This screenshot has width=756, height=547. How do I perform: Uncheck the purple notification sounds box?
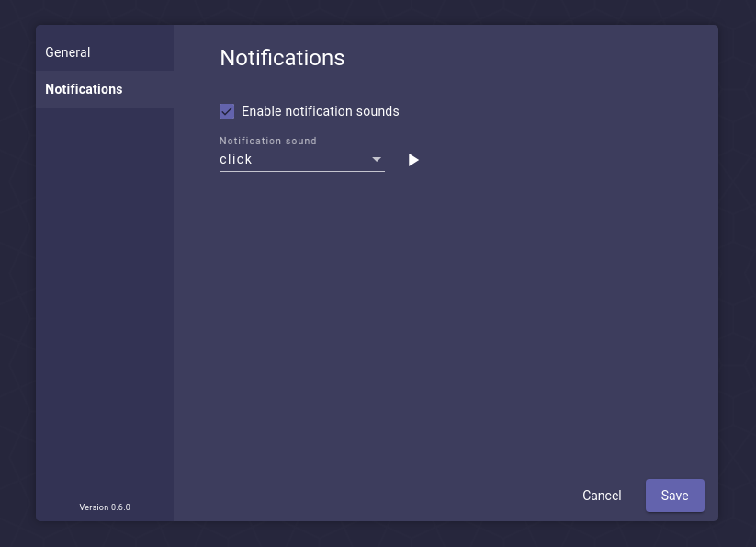227,111
